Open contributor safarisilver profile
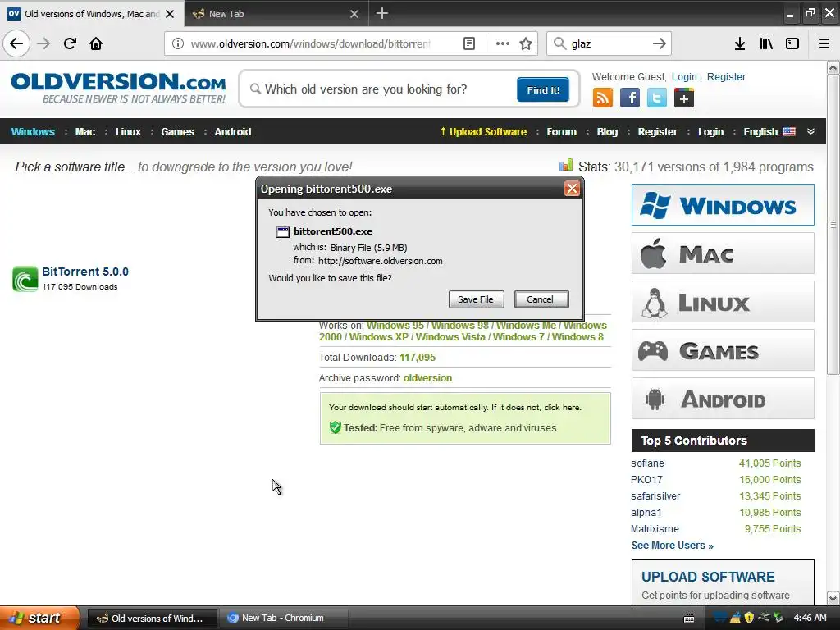Viewport: 840px width, 630px height. pyautogui.click(x=655, y=496)
